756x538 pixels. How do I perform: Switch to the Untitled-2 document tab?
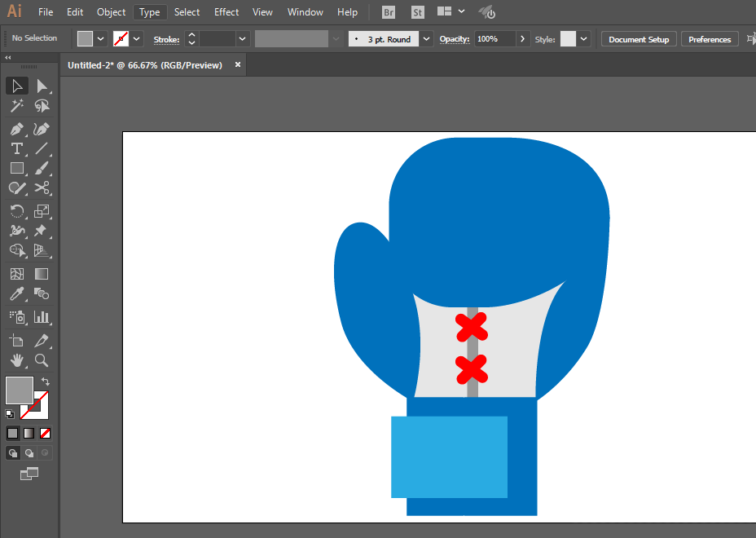tap(145, 65)
